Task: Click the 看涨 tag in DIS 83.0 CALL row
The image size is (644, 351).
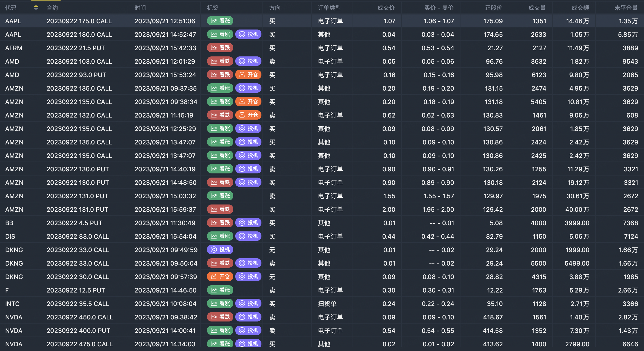Action: tap(220, 236)
